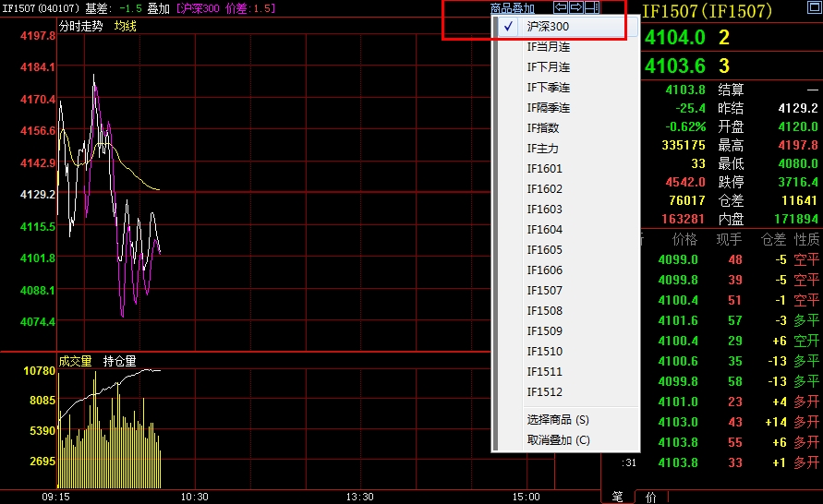The height and width of the screenshot is (504, 823).
Task: Select IF下月连 from overlay menu
Action: 548,67
